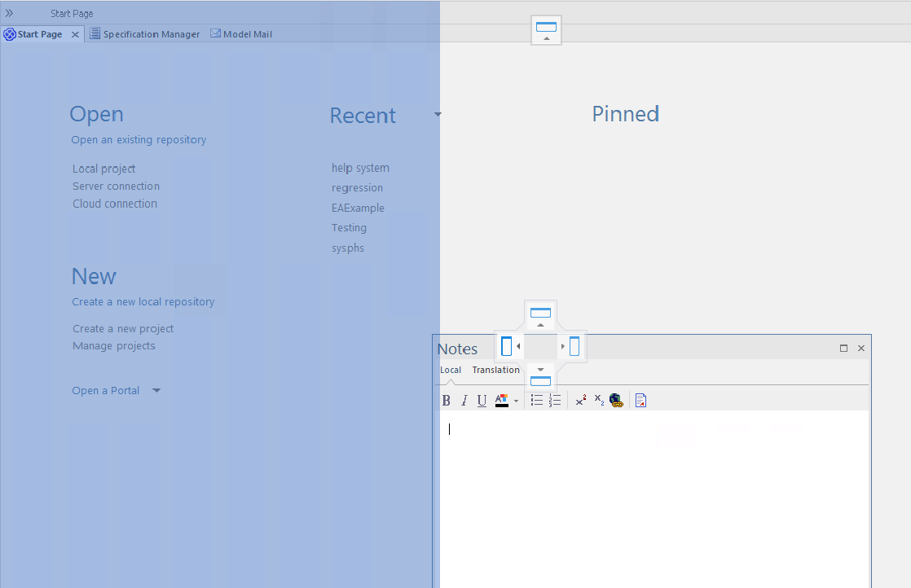Select the Local tab in the Notes window
Screen dimensions: 911x588
(451, 369)
